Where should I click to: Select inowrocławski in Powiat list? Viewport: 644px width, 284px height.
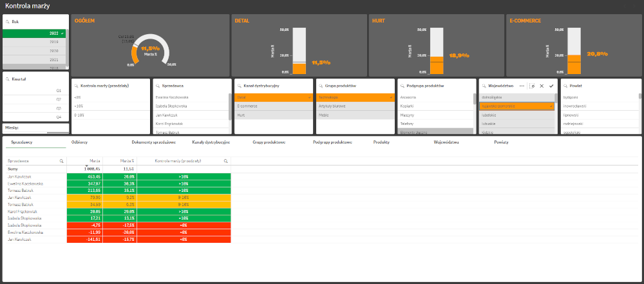[x=599, y=106]
